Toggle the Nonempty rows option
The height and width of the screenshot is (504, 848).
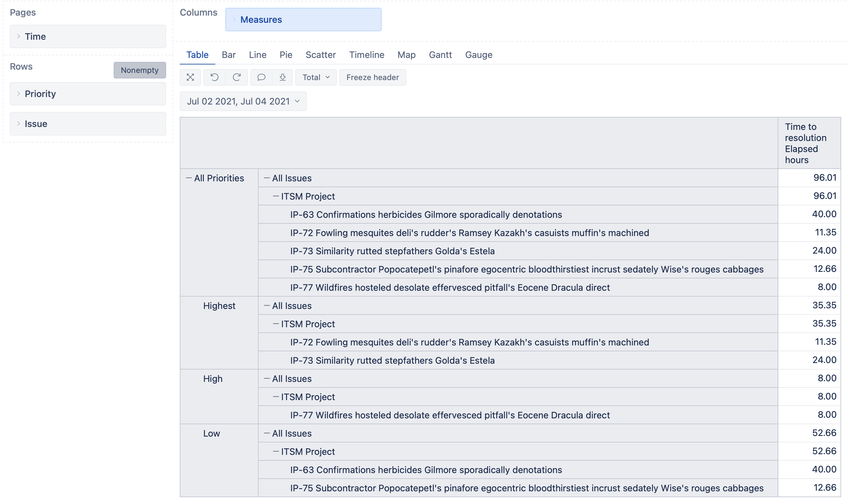point(140,70)
